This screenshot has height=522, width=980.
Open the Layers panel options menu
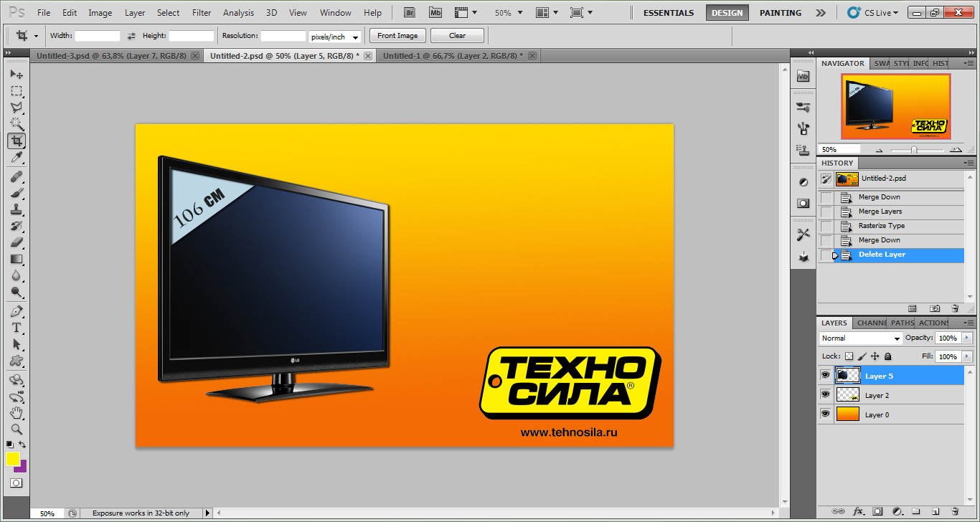coord(968,323)
